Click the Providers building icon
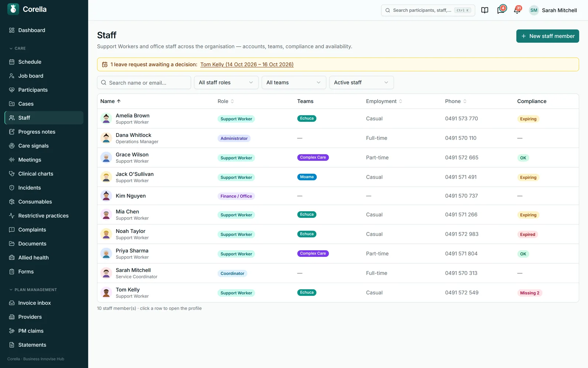 tap(12, 317)
